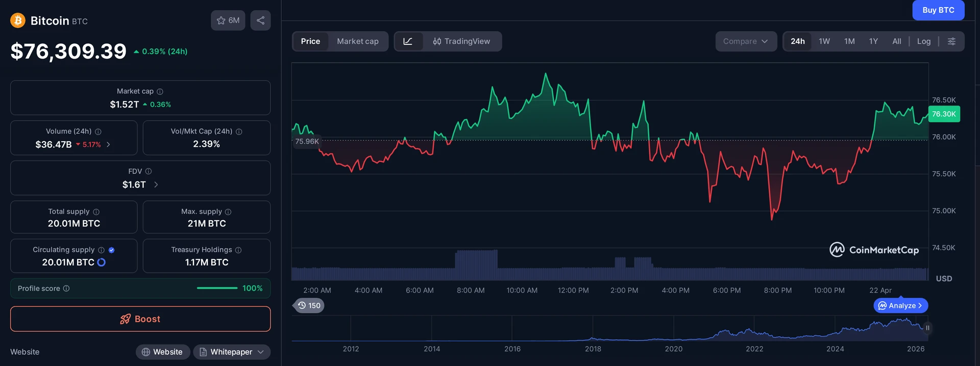Click the circulating supply progress ring icon
Viewport: 980px width, 366px height.
101,262
